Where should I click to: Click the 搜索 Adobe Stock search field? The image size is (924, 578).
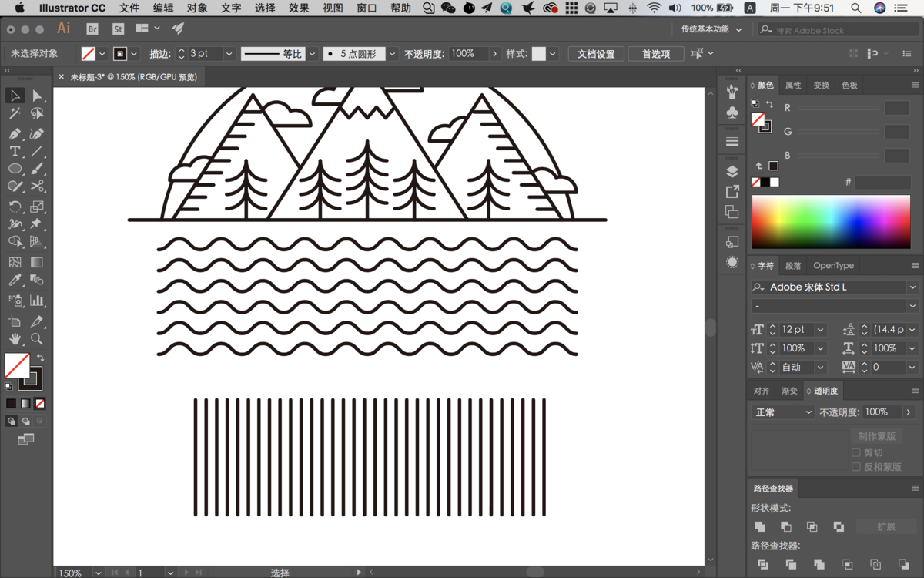(x=838, y=30)
